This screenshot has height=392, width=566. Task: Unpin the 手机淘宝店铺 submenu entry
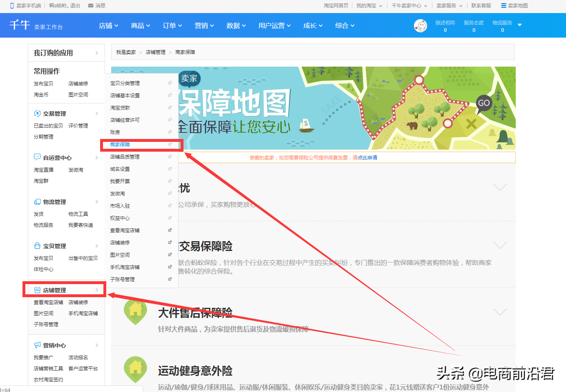170,267
